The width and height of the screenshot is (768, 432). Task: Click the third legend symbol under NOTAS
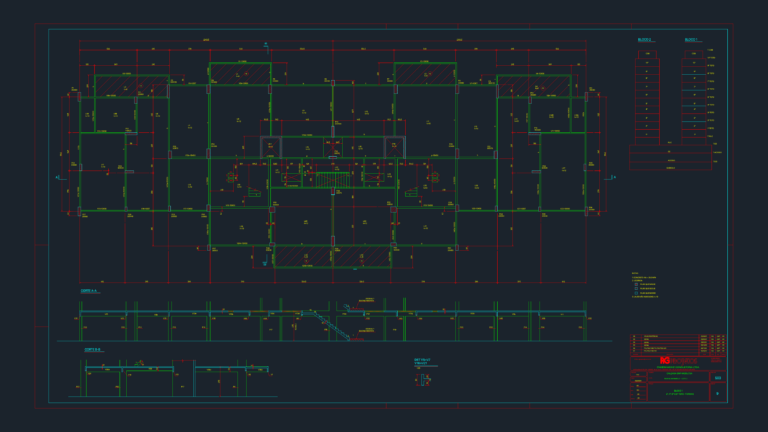[x=636, y=293]
